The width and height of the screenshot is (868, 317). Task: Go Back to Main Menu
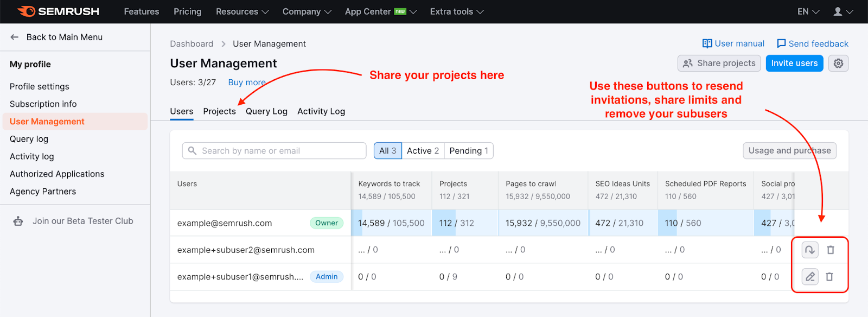pos(56,37)
